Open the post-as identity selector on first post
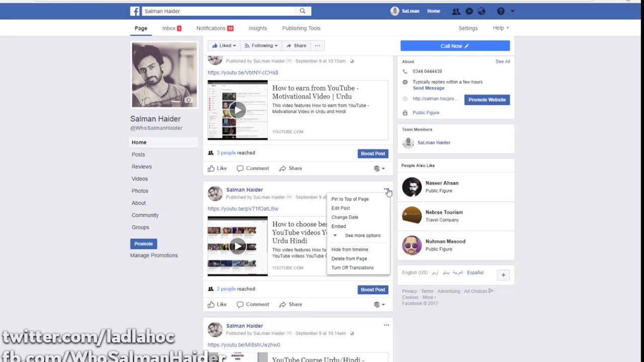This screenshot has height=362, width=644. tap(379, 168)
